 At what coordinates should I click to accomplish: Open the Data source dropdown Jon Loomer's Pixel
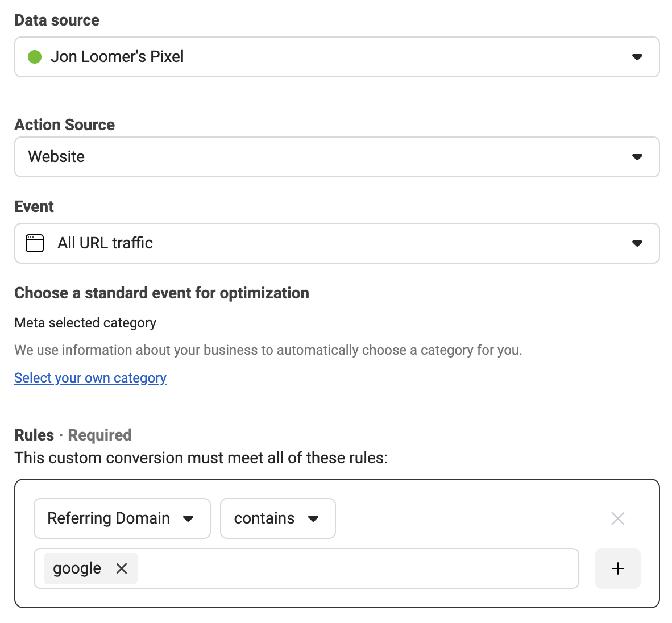tap(337, 57)
